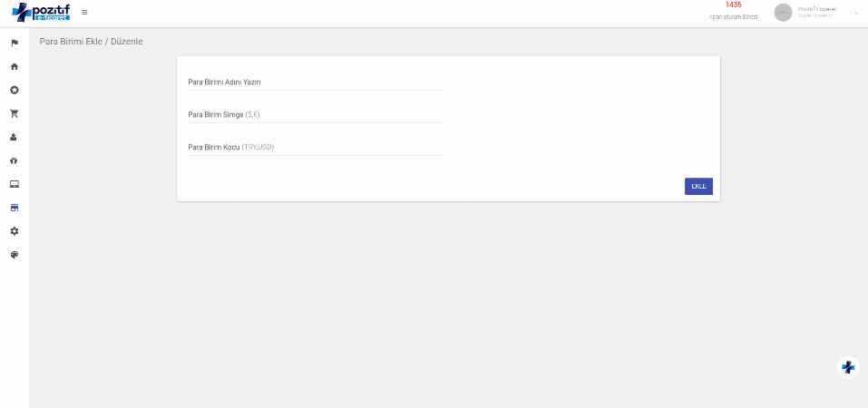Go to Home via the house icon
Screen dimensions: 868x408
pos(15,67)
